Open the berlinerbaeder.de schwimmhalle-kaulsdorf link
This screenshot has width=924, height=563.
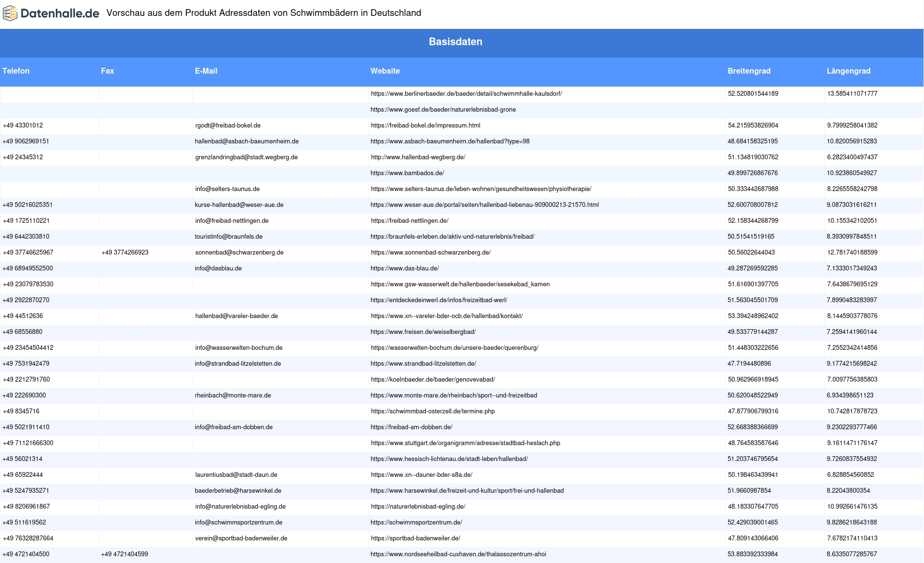tap(466, 94)
